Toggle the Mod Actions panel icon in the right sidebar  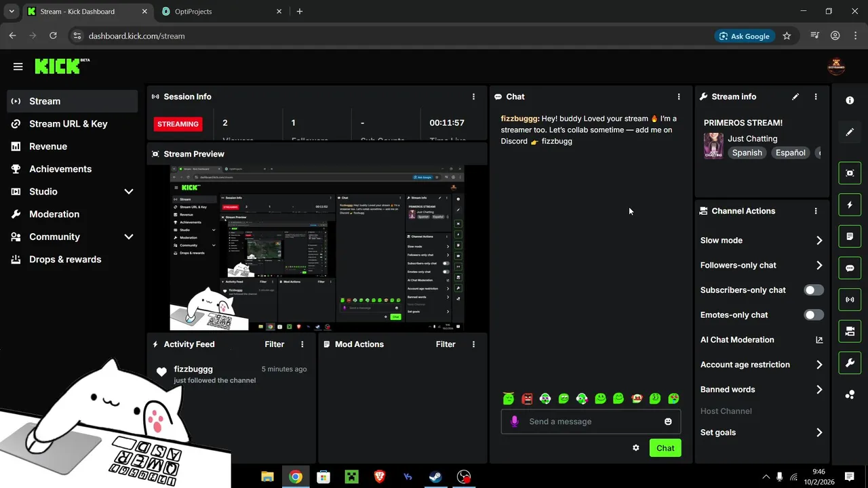[x=850, y=237]
